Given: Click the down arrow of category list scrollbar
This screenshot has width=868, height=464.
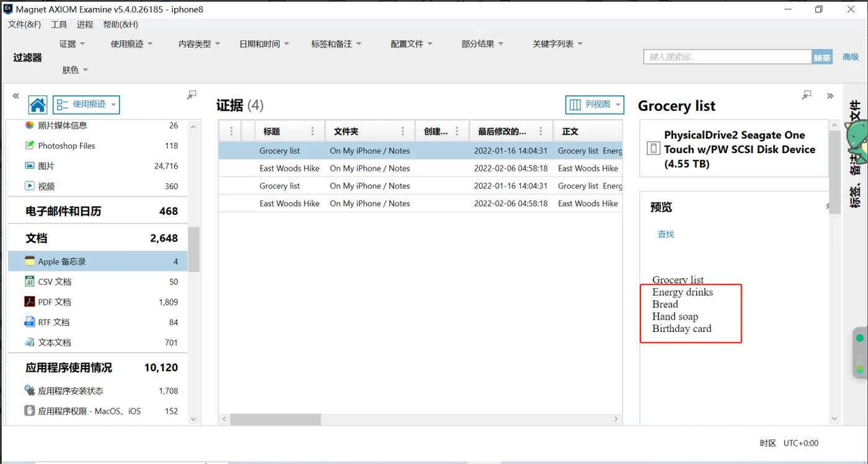Looking at the screenshot, I should (x=193, y=419).
